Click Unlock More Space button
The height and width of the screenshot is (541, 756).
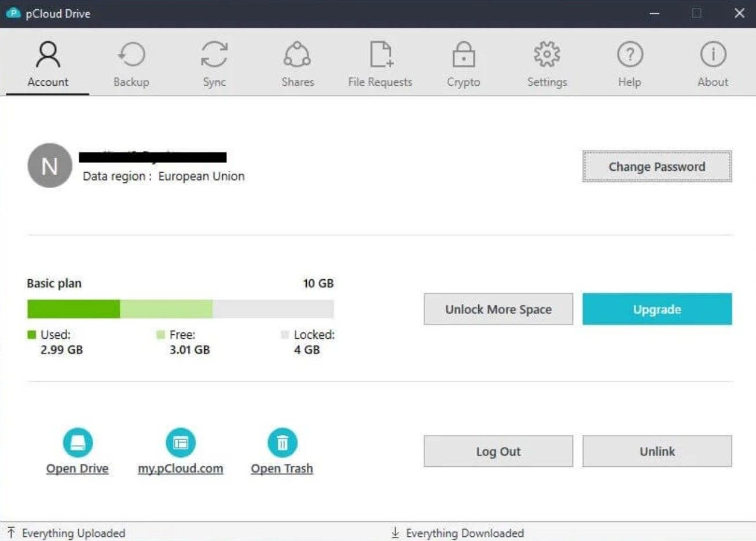(x=498, y=309)
